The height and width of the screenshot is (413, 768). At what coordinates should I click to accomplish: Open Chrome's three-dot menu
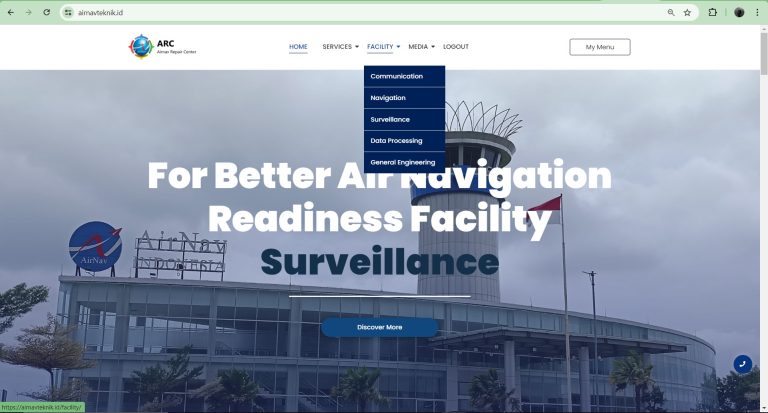click(757, 12)
